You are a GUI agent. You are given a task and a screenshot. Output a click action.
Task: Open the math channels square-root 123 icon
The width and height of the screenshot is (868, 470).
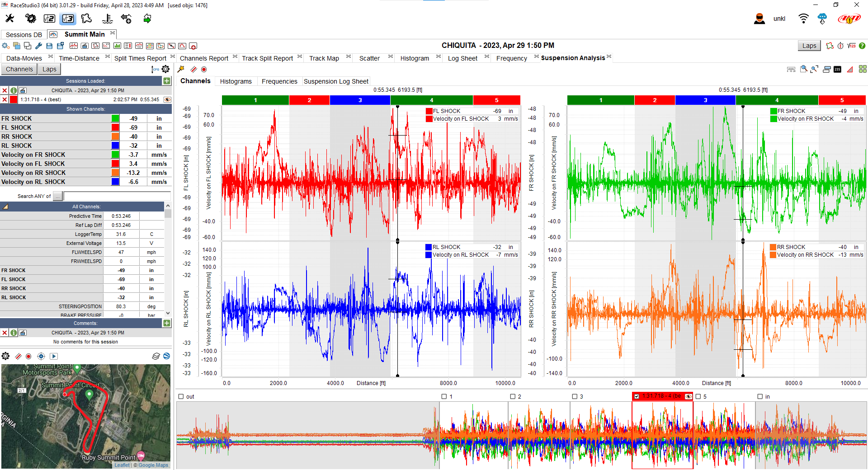click(851, 46)
